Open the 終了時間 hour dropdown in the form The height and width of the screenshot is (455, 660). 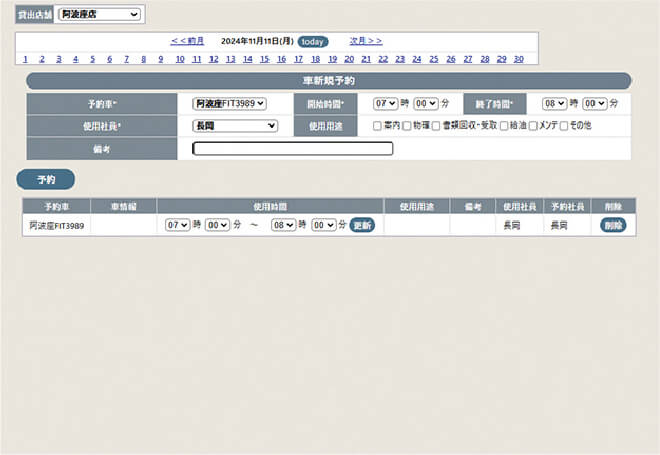[x=554, y=103]
